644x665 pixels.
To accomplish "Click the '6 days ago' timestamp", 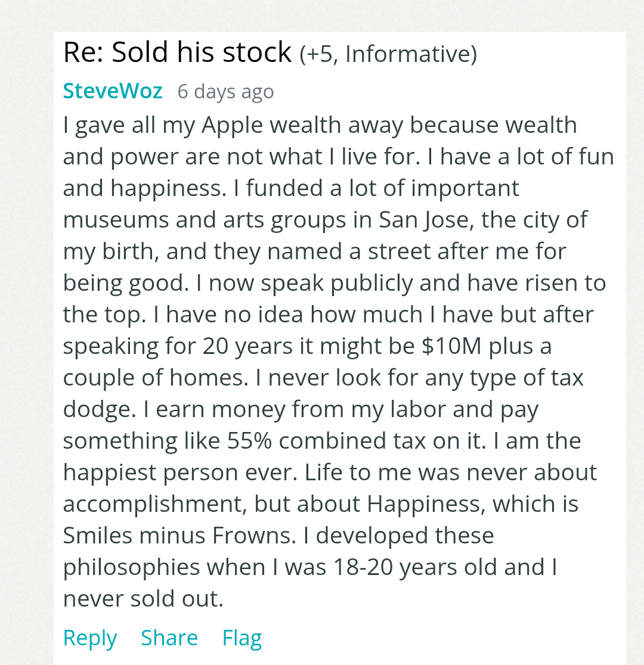I will (225, 92).
